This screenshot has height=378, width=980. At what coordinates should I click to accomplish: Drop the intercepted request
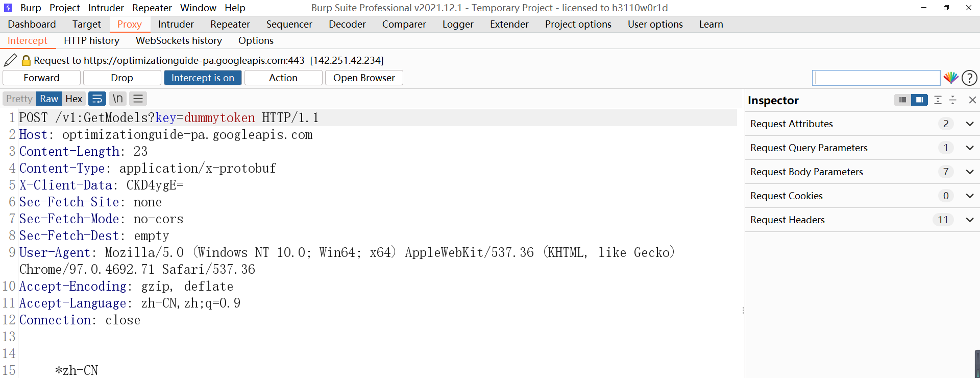[122, 78]
